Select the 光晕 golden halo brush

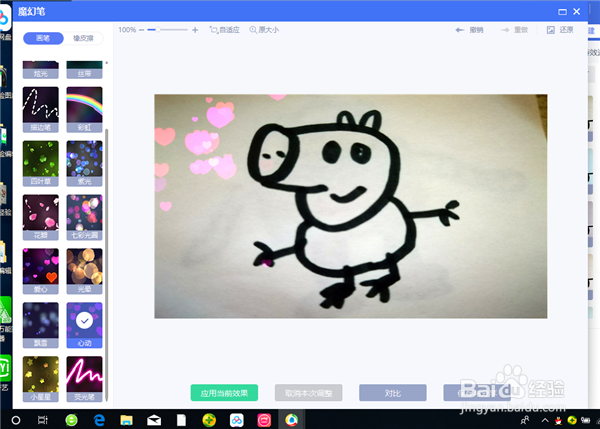pyautogui.click(x=85, y=271)
